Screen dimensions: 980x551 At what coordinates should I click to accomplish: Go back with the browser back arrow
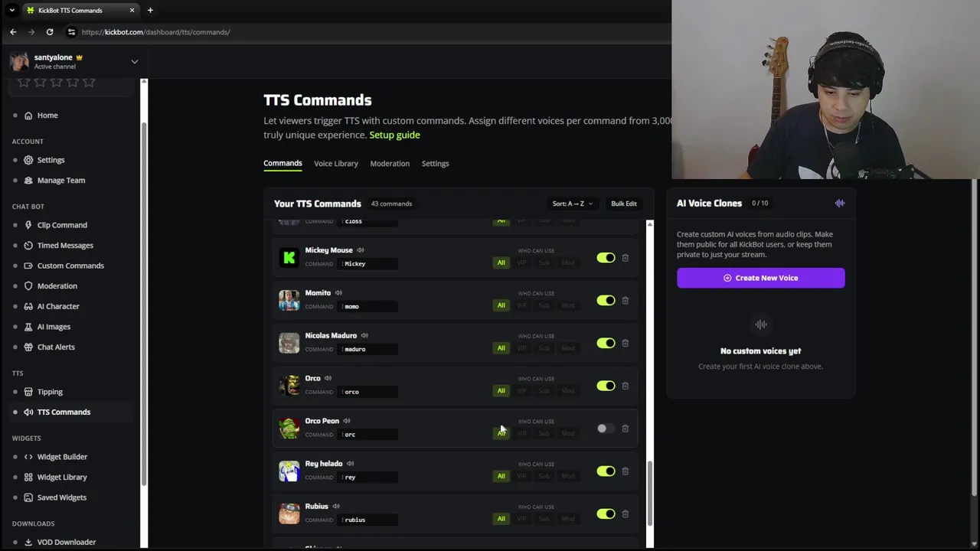click(13, 32)
